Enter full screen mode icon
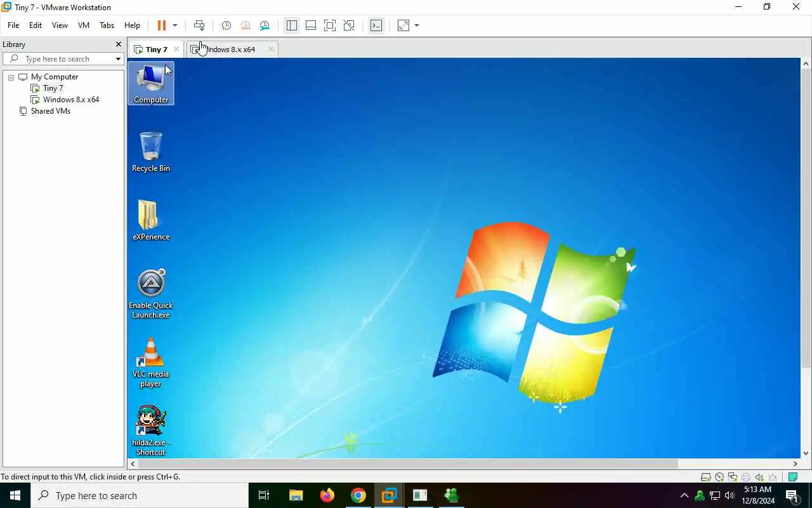The image size is (812, 508). tap(330, 25)
